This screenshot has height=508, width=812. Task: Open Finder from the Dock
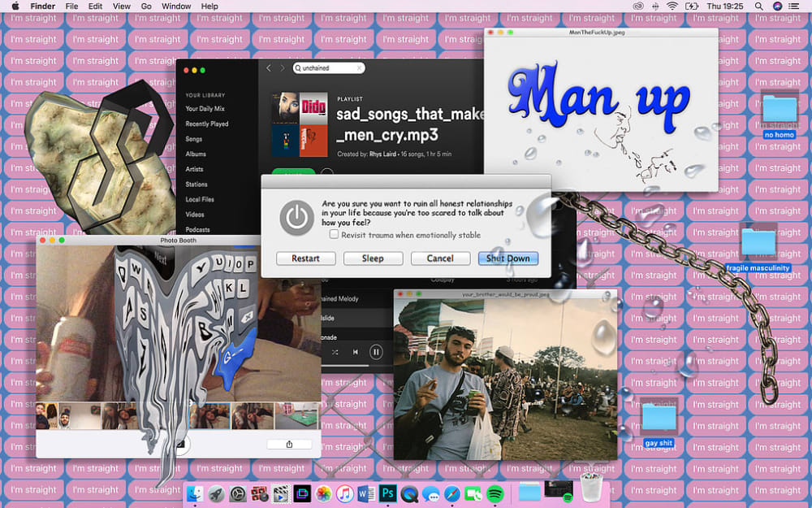click(x=195, y=494)
